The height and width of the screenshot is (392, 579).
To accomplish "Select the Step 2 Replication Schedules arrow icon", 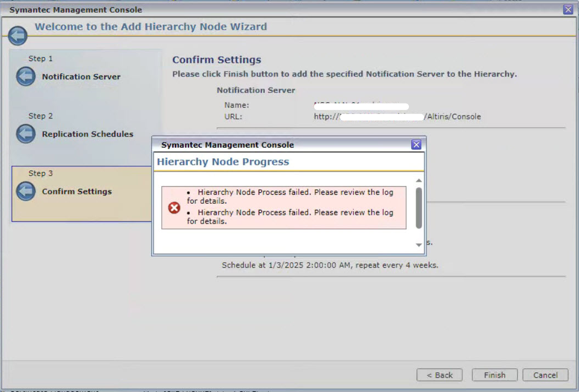I will click(x=26, y=134).
